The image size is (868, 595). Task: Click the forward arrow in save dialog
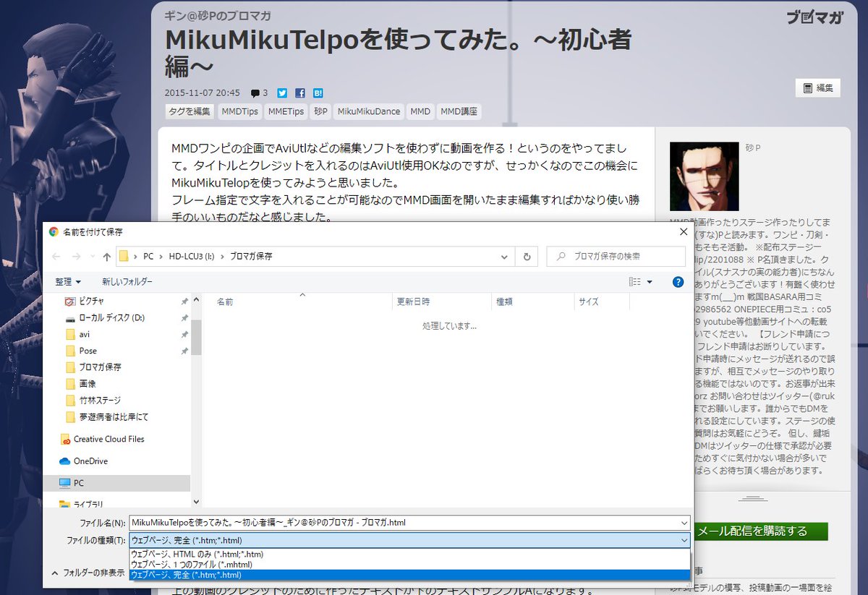(x=76, y=257)
